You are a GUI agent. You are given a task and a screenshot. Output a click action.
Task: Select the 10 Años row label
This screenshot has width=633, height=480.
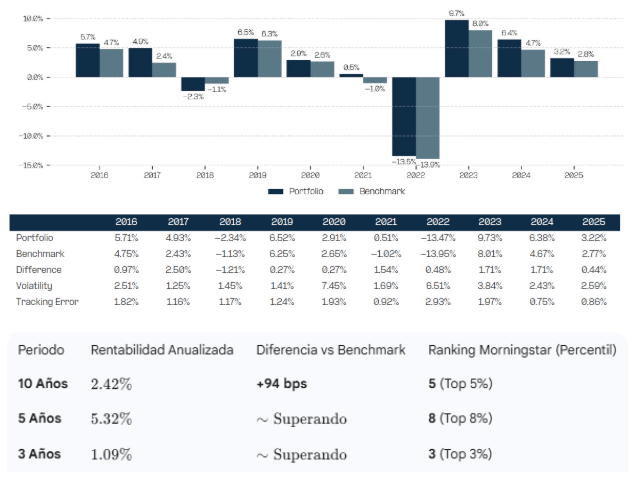pyautogui.click(x=42, y=384)
